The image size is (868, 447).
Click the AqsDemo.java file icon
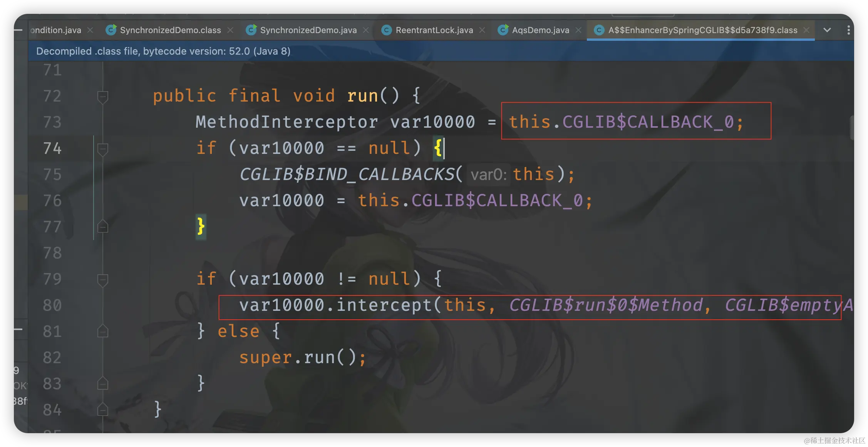503,30
